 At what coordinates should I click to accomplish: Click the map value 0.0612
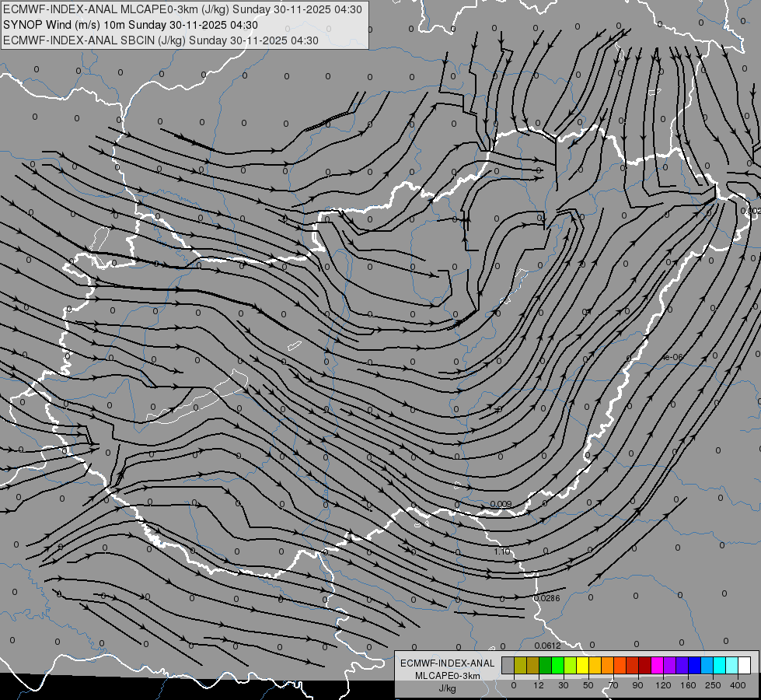pos(547,646)
